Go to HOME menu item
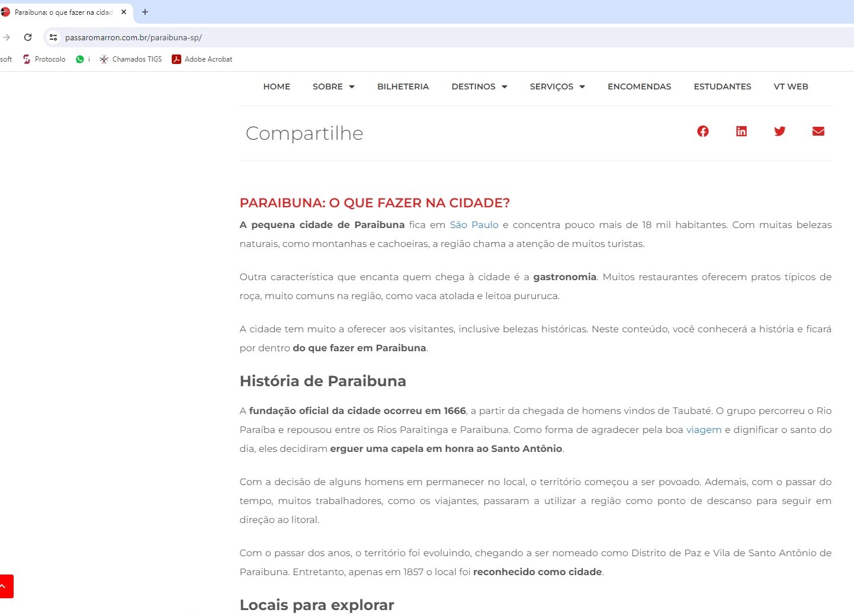Screen dimensions: 854x616 tap(277, 86)
